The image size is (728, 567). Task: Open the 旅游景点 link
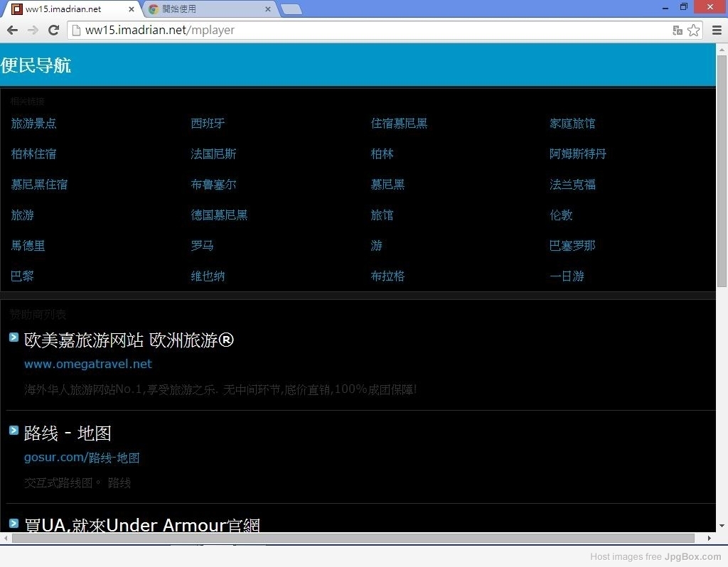pos(33,123)
